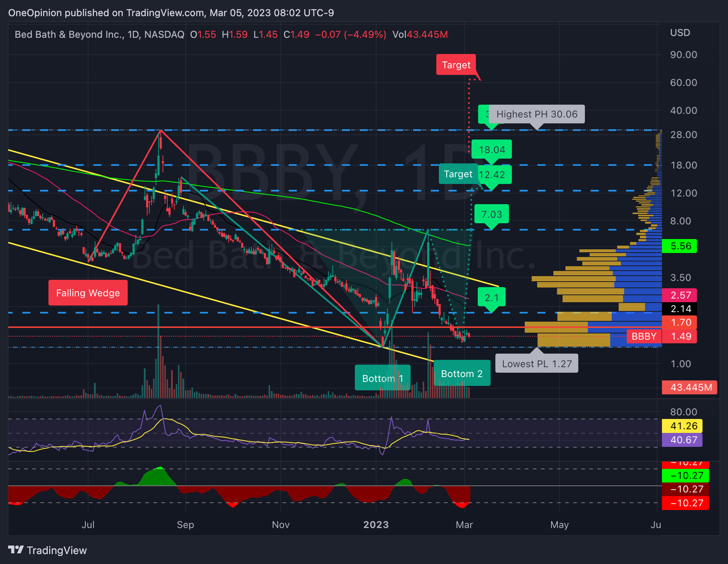Click the green 18.04 price label
This screenshot has height=564, width=728.
pos(492,149)
